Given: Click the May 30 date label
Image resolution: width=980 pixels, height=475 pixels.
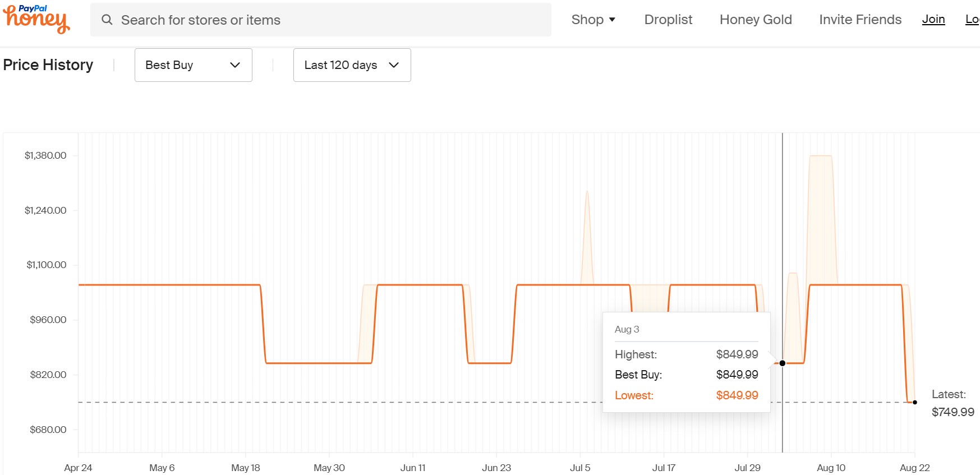Looking at the screenshot, I should pyautogui.click(x=329, y=468).
